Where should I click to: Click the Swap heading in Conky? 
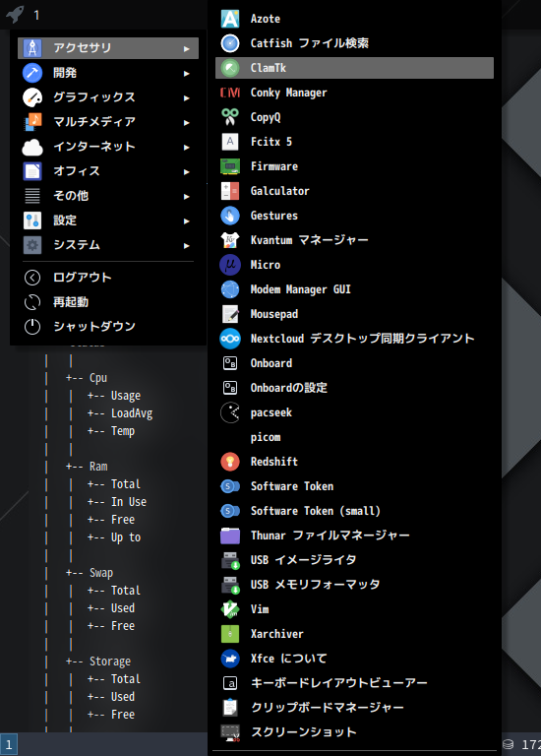point(101,573)
